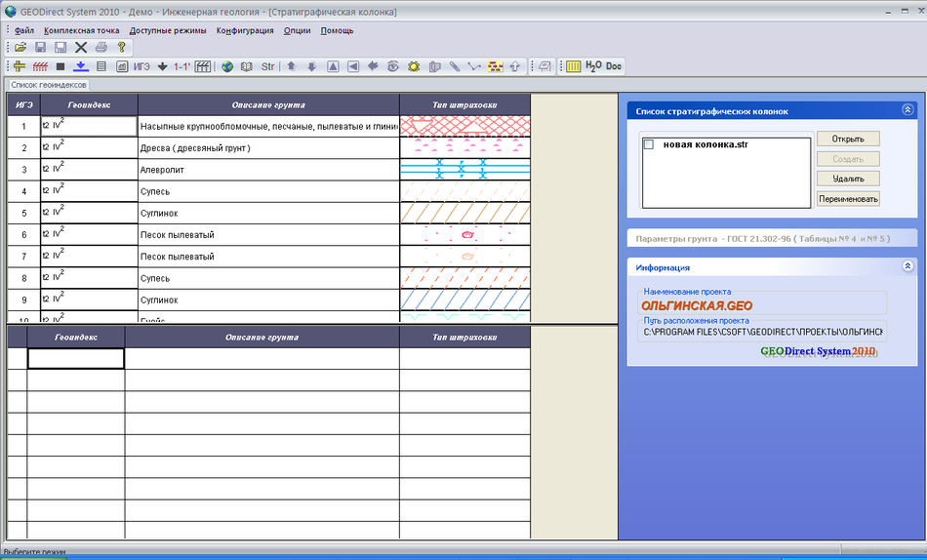Click the yellow table columns icon
Image resolution: width=927 pixels, height=560 pixels.
(x=574, y=66)
